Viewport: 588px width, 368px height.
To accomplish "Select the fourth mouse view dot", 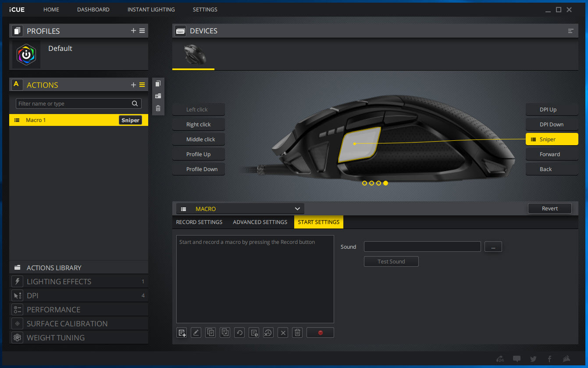I will pyautogui.click(x=386, y=183).
